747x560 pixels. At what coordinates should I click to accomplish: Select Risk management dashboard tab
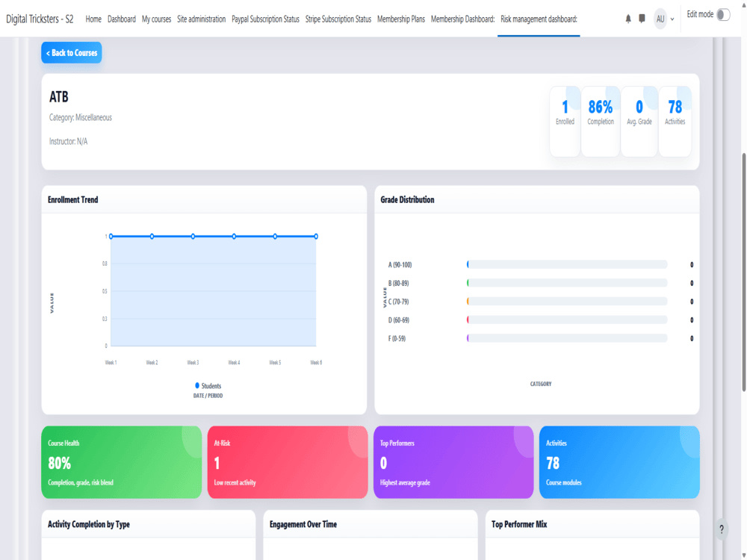click(539, 19)
